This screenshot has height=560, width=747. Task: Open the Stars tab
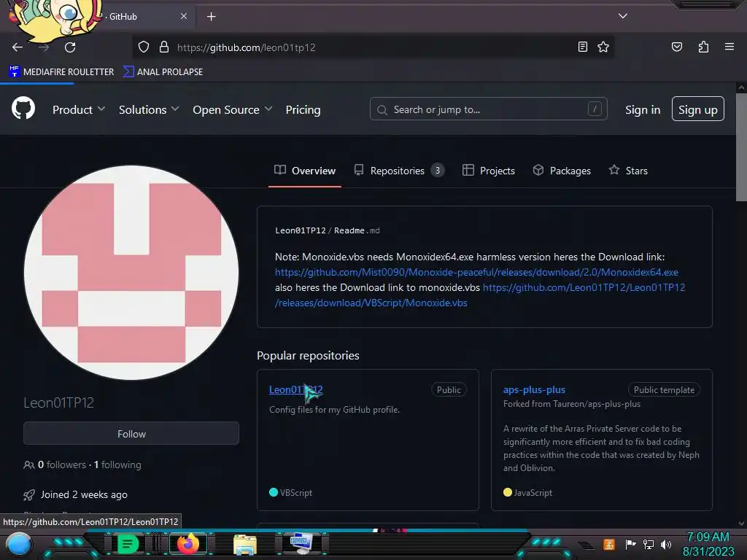click(x=628, y=171)
